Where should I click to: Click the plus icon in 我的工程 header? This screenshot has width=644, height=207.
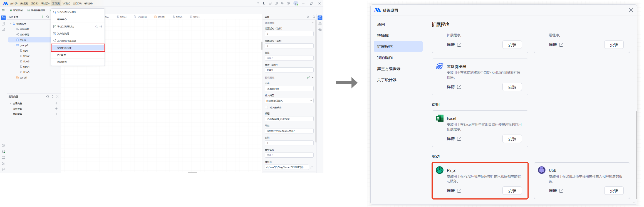point(43,17)
